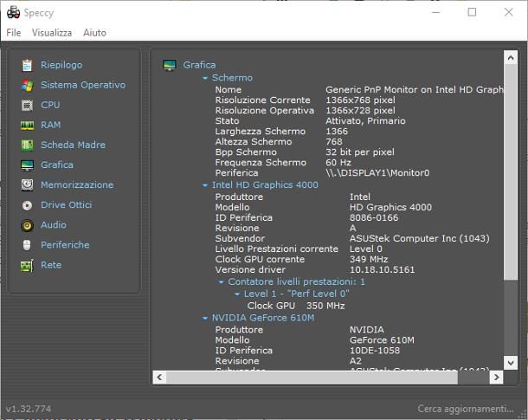Click the Sistema Operativo Windows flag icon

pos(27,85)
